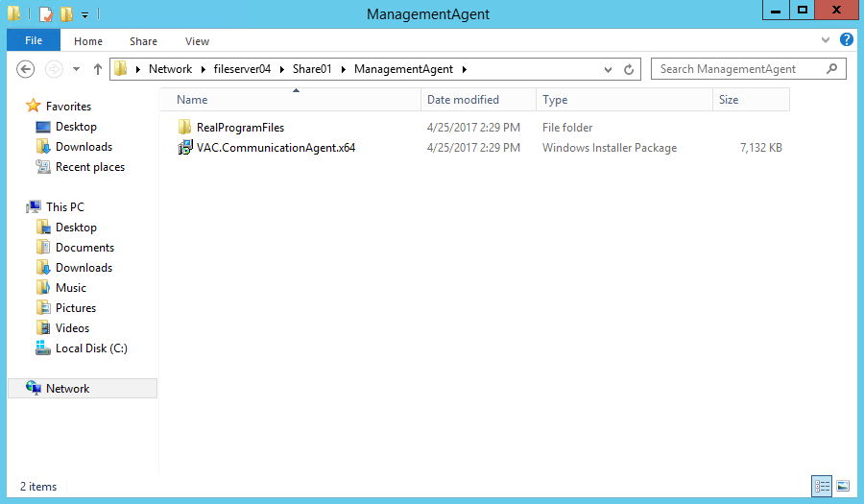
Task: Click the Properties quick access icon
Action: (x=46, y=13)
